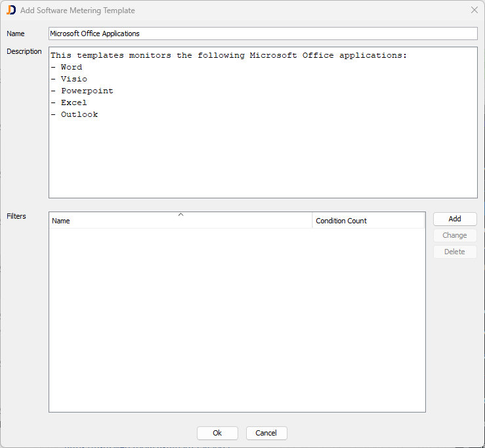Toggle sort arrow above Name column
Viewport: 485px width, 448px height.
click(181, 215)
